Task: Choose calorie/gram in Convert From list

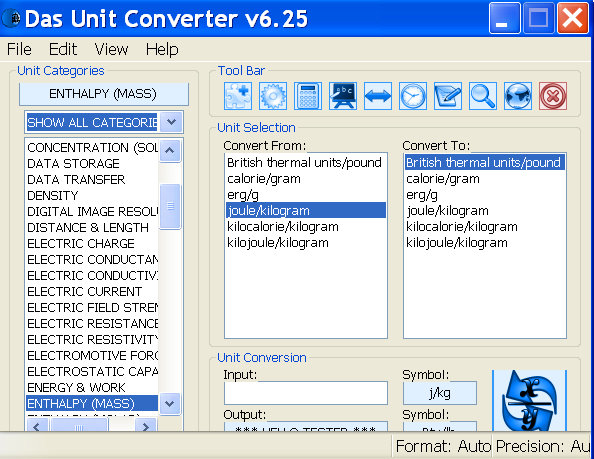Action: click(306, 179)
